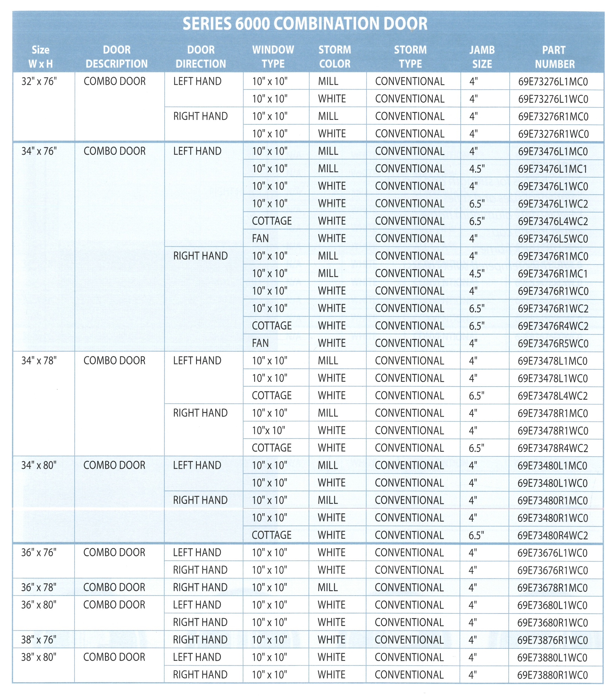Click the Size W x H header
The height and width of the screenshot is (700, 613).
pyautogui.click(x=40, y=57)
